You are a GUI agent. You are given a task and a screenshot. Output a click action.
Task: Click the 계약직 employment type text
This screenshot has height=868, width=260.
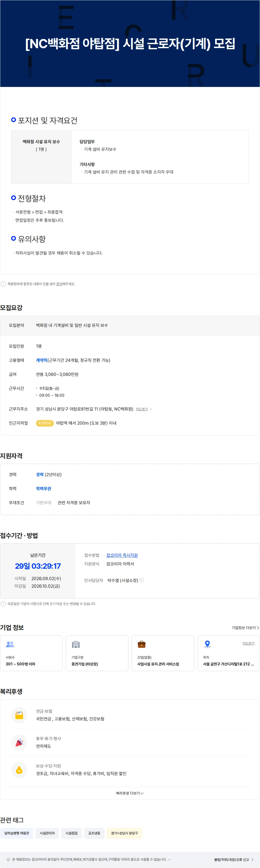pos(41,360)
